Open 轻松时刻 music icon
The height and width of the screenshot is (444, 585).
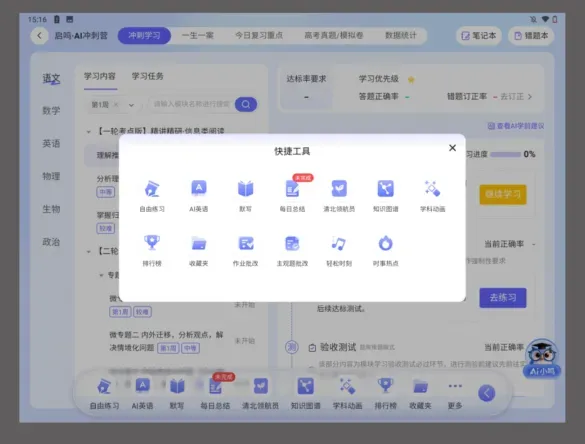pyautogui.click(x=339, y=250)
